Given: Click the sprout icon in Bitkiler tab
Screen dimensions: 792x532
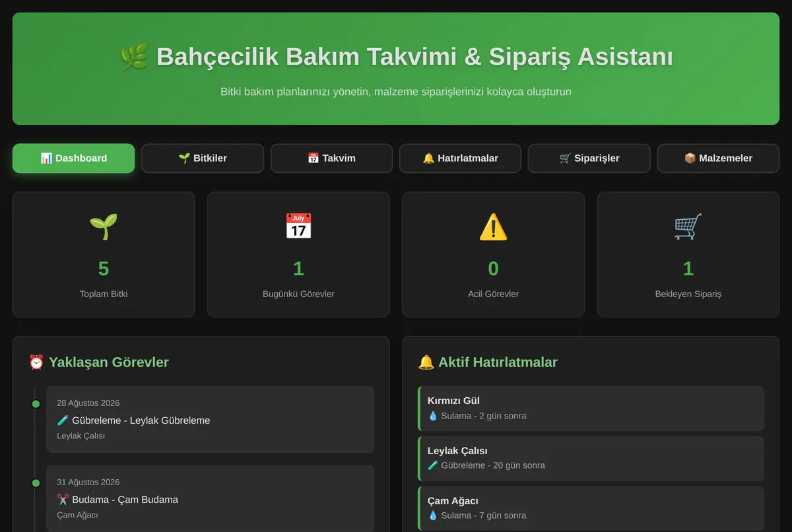Looking at the screenshot, I should click(184, 158).
